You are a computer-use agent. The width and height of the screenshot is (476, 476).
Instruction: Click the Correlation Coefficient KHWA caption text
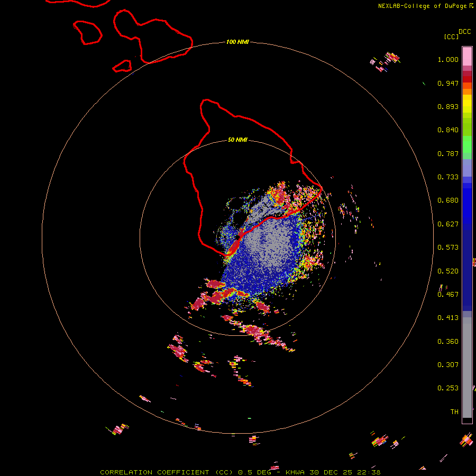(x=240, y=472)
